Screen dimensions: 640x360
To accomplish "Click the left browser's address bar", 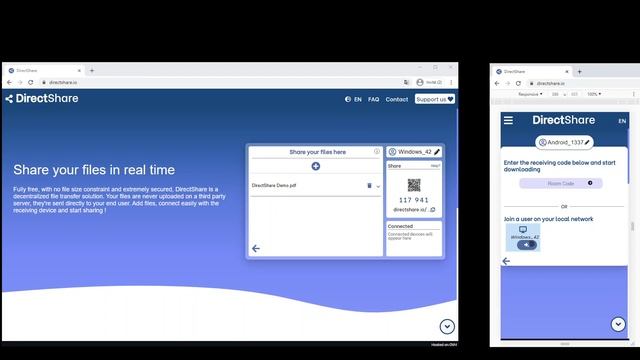I will click(x=220, y=82).
